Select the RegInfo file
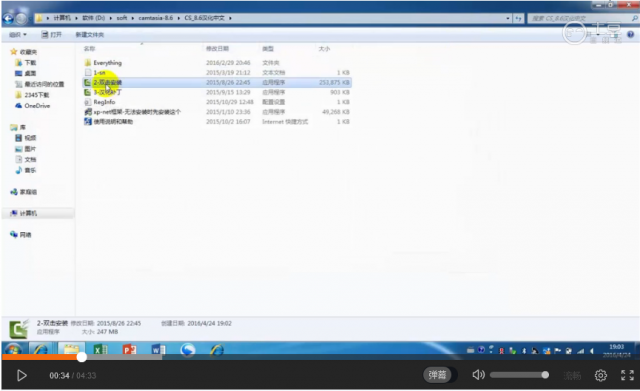This screenshot has height=391, width=640. [104, 102]
